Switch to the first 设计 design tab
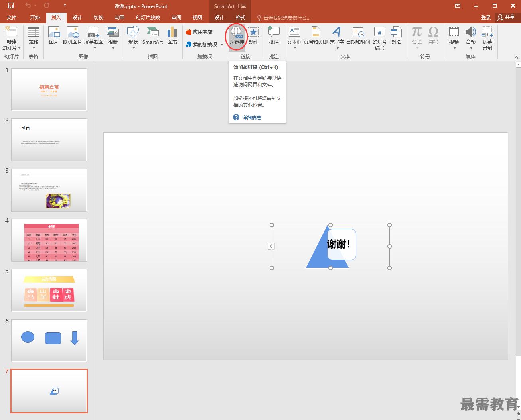 pos(77,18)
